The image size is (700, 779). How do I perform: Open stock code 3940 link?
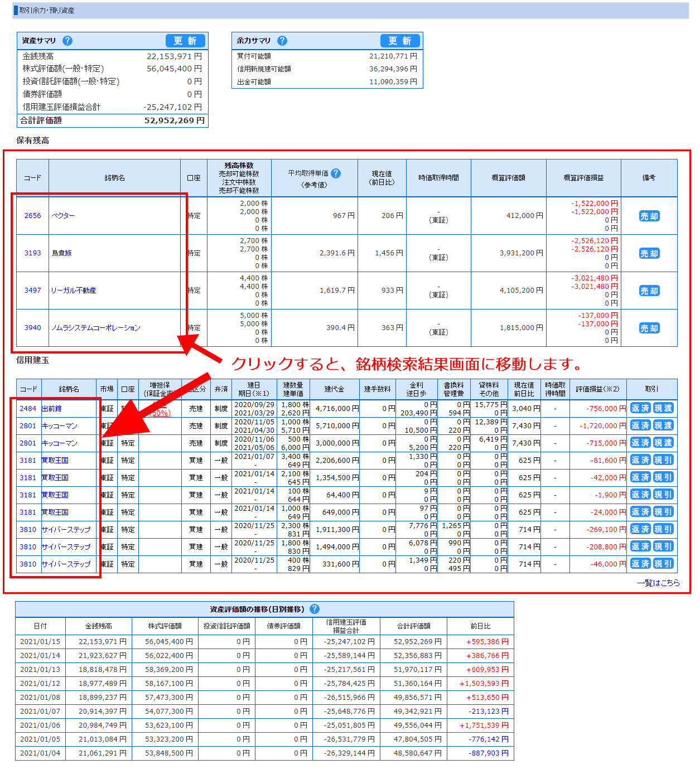[32, 328]
